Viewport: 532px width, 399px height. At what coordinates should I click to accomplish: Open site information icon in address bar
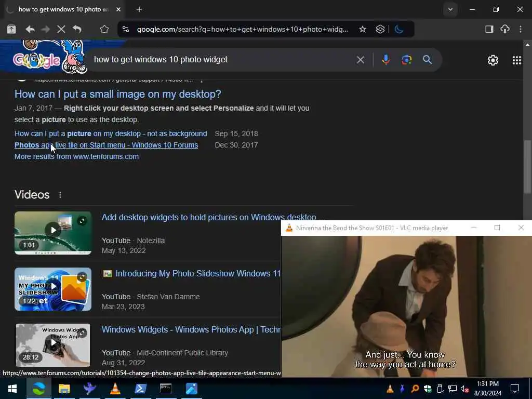coord(126,29)
